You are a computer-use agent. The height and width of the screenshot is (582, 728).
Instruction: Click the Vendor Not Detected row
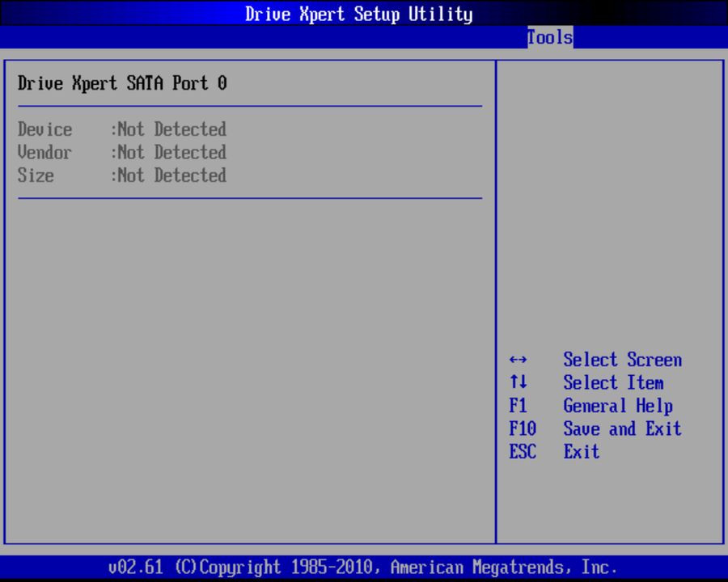pyautogui.click(x=122, y=152)
